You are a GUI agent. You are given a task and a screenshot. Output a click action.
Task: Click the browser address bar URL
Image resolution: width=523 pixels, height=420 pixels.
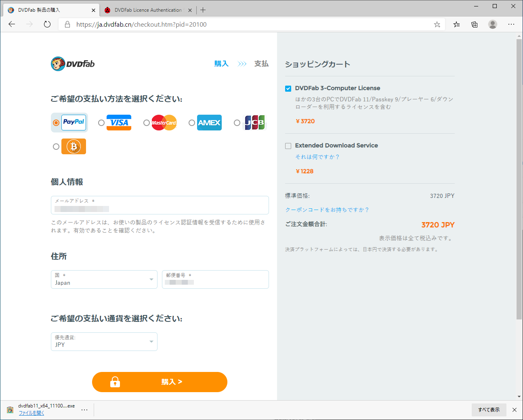click(x=141, y=25)
